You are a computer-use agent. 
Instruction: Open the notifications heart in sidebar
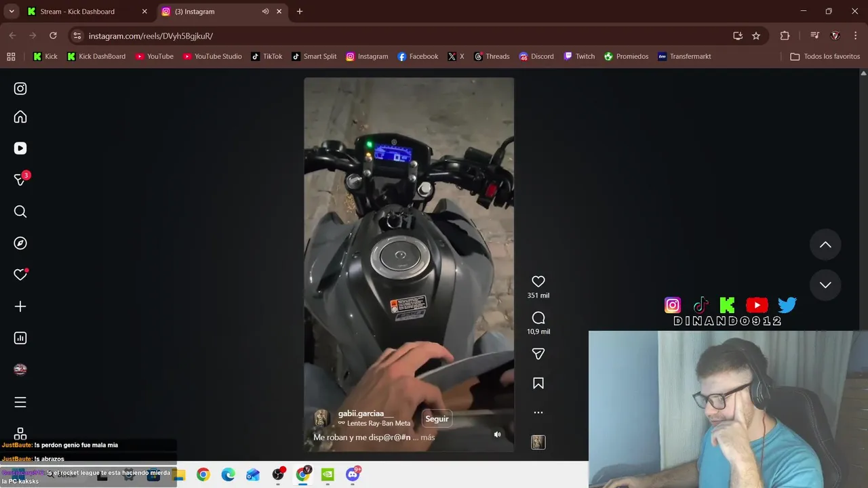click(x=20, y=274)
